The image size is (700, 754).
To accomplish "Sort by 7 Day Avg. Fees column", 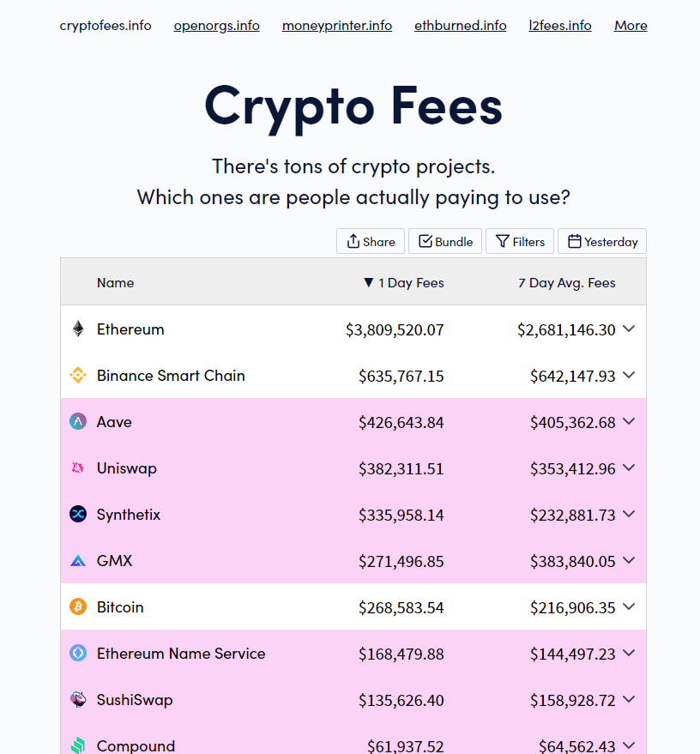I will pos(567,283).
